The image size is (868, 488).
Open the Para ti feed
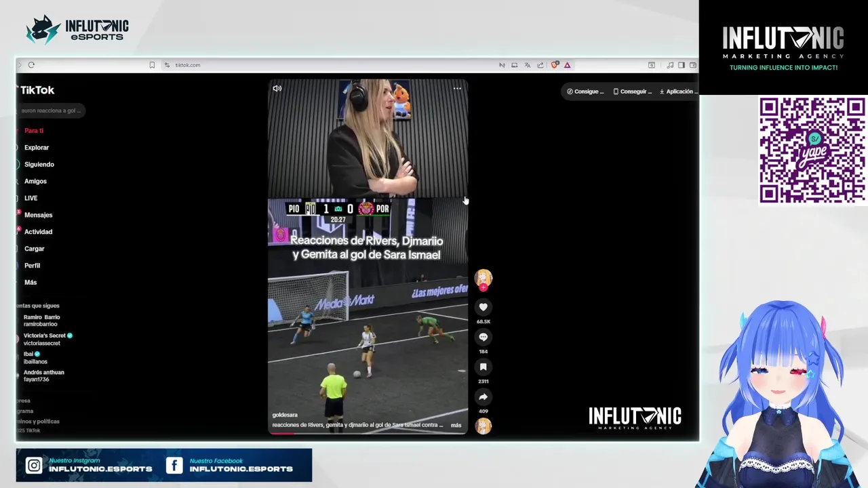(x=34, y=130)
